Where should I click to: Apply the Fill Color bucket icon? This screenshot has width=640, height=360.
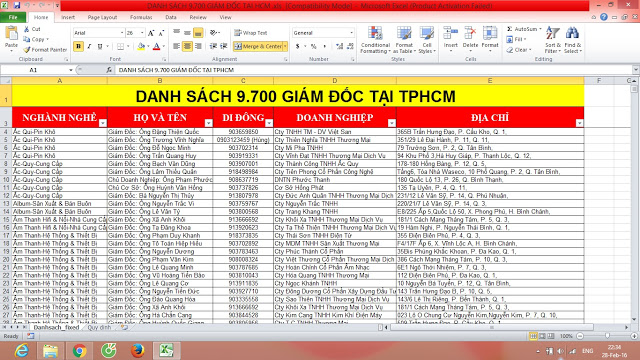[141, 47]
